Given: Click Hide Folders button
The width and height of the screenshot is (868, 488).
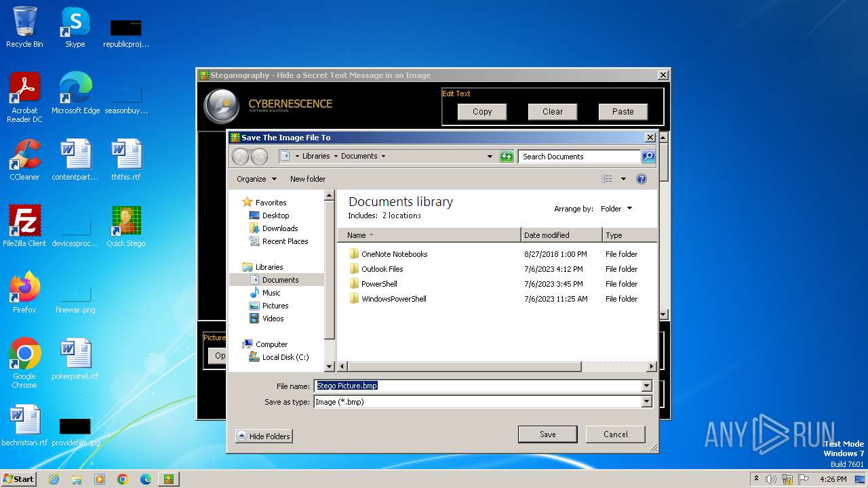Looking at the screenshot, I should [x=264, y=436].
